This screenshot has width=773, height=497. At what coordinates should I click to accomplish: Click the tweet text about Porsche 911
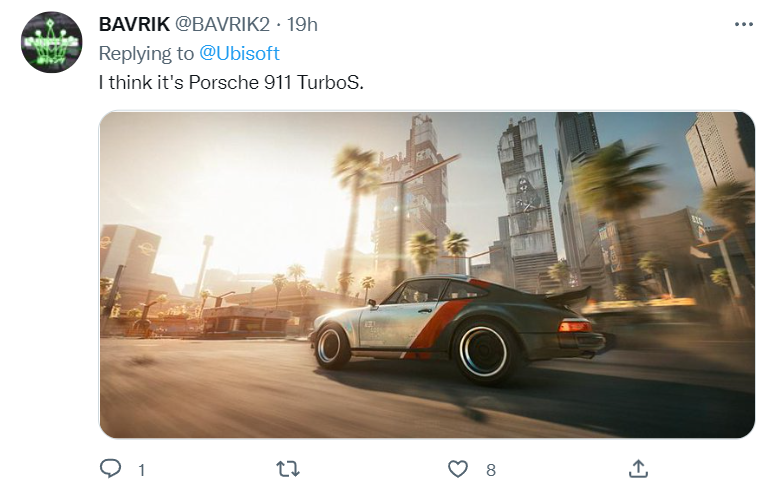231,82
